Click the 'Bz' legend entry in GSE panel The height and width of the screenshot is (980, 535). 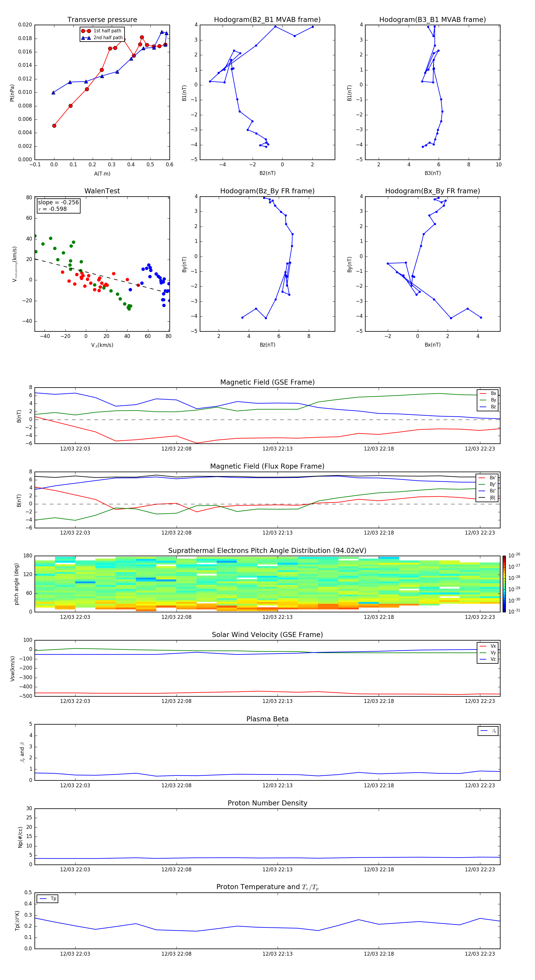point(488,407)
